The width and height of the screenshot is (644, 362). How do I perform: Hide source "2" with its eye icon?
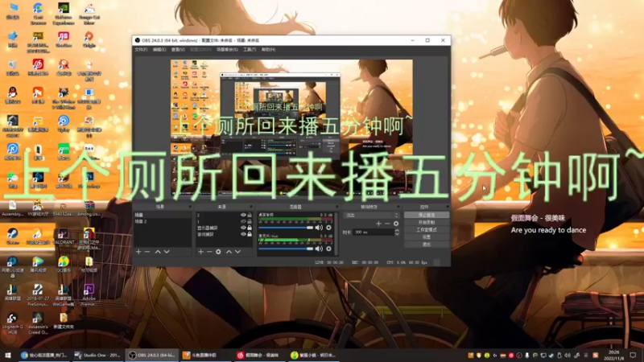[243, 215]
